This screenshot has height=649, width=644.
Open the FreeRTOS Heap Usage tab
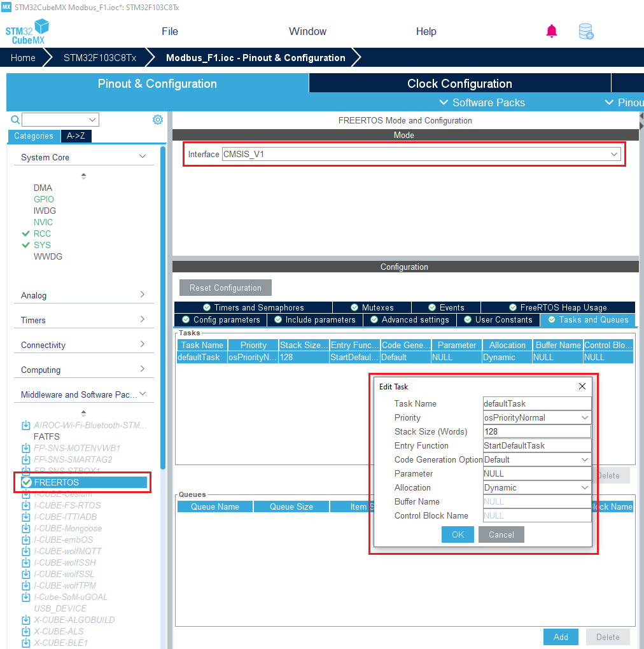point(558,307)
